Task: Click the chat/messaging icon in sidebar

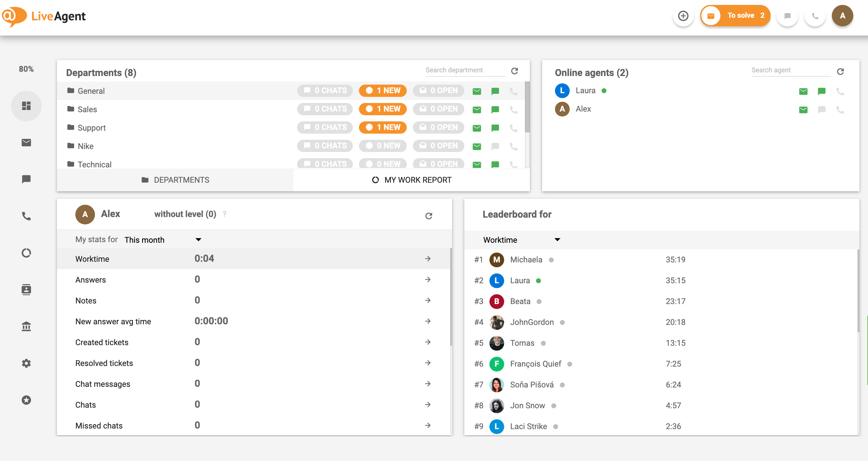Action: coord(26,179)
